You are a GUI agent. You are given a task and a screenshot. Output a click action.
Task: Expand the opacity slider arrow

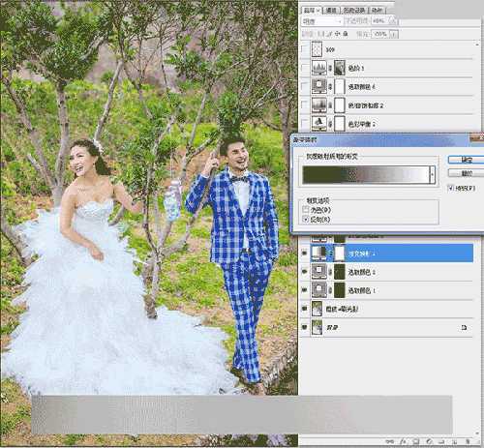tap(393, 21)
